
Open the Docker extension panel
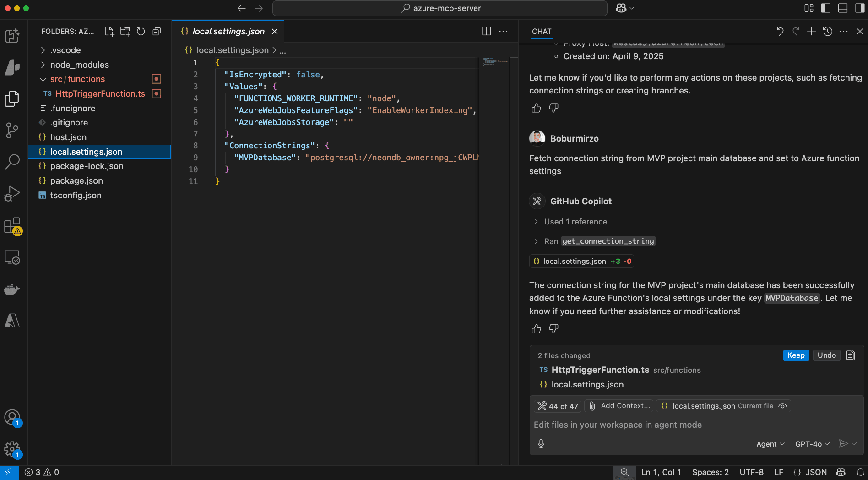coord(12,289)
